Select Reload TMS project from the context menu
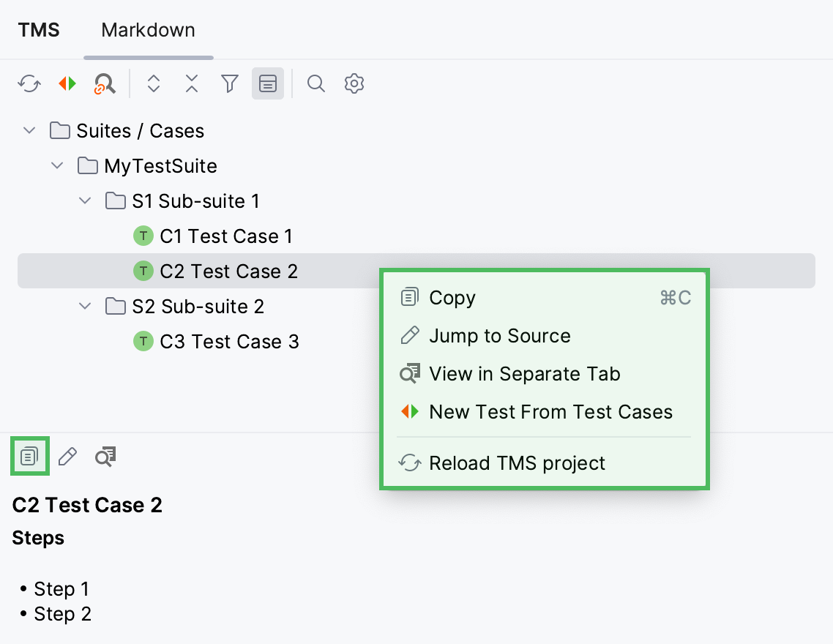This screenshot has height=644, width=833. [517, 463]
